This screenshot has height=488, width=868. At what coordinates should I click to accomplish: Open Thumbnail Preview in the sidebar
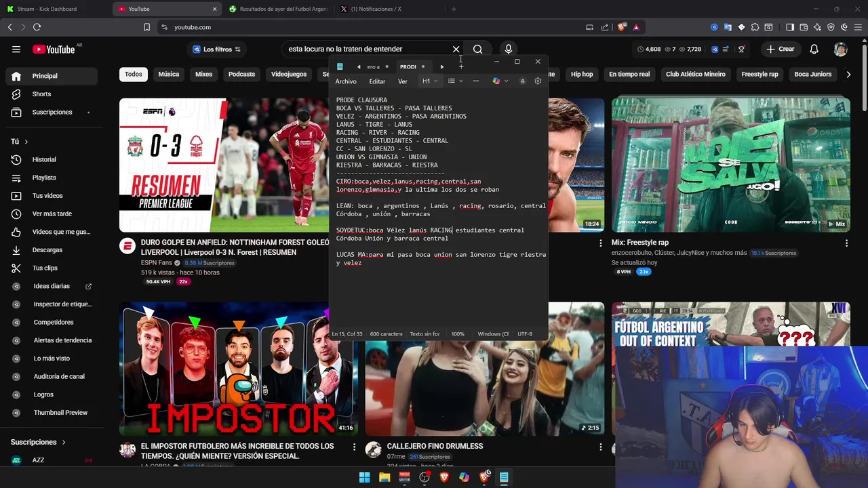pos(51,413)
